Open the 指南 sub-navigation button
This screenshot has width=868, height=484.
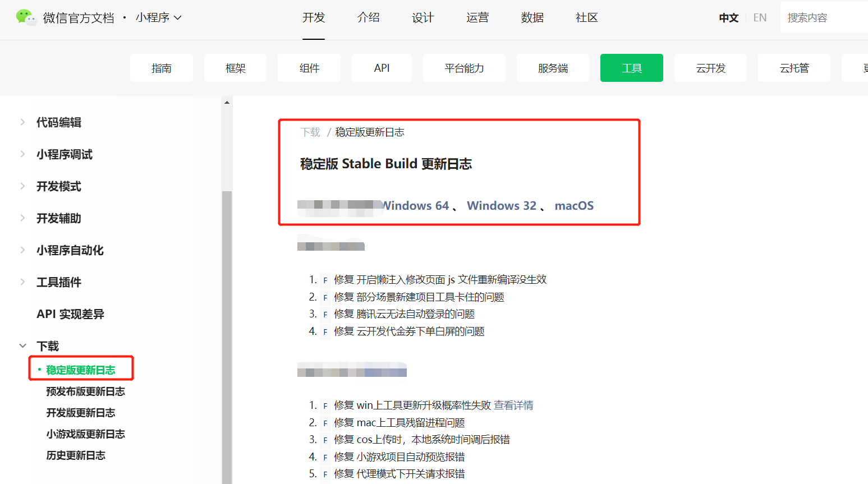(x=162, y=68)
